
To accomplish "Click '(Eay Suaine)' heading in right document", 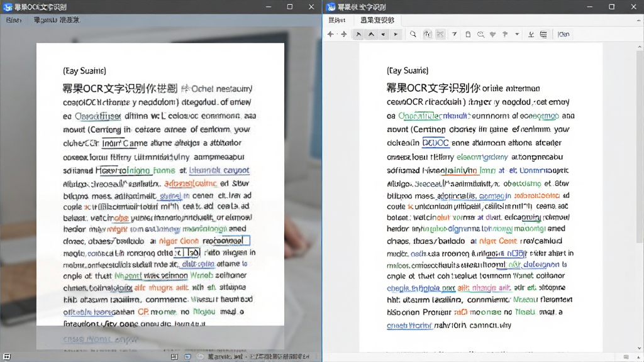I will (x=408, y=70).
